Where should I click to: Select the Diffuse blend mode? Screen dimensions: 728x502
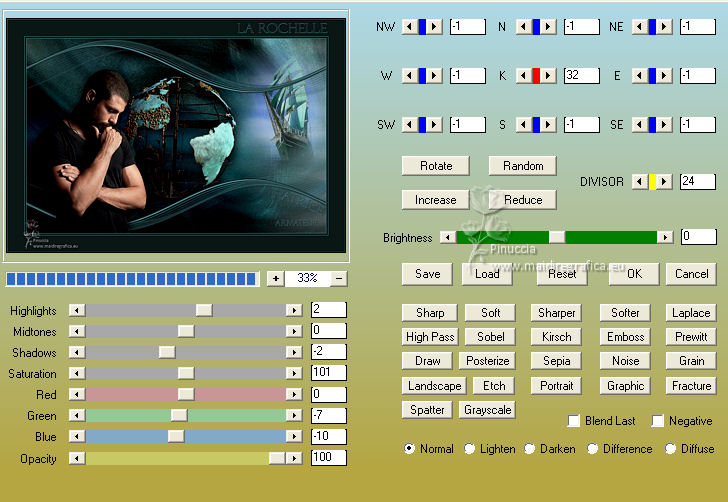click(670, 449)
